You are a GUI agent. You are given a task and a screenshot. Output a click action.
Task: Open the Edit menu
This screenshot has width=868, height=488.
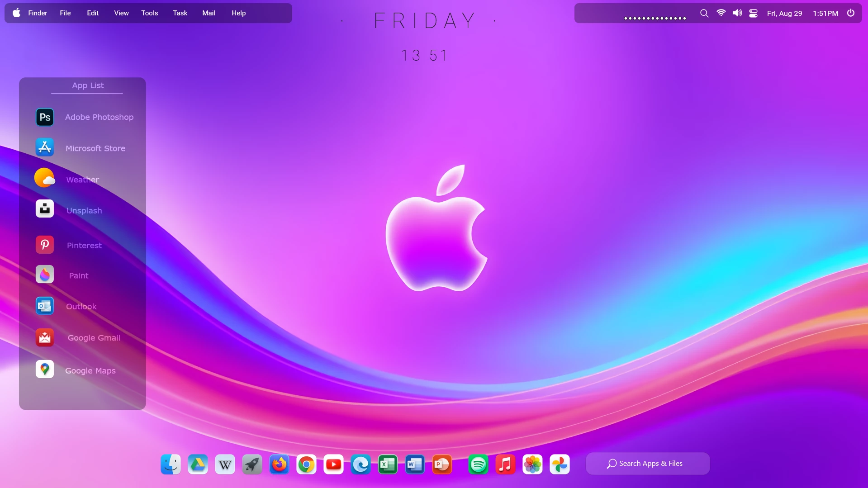[93, 13]
